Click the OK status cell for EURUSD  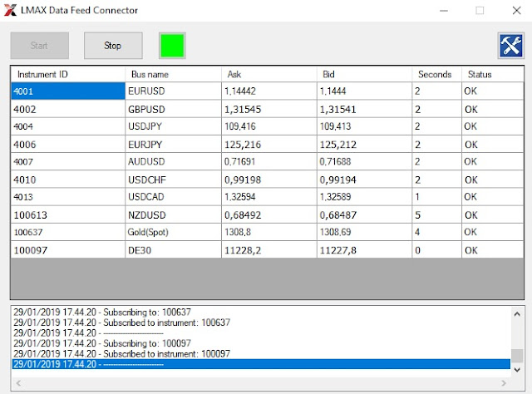[493, 91]
